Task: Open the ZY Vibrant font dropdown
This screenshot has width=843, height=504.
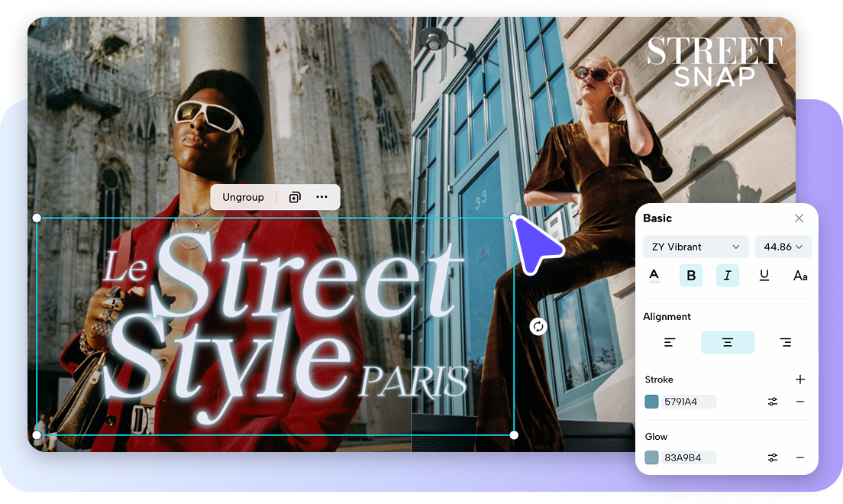Action: click(696, 247)
